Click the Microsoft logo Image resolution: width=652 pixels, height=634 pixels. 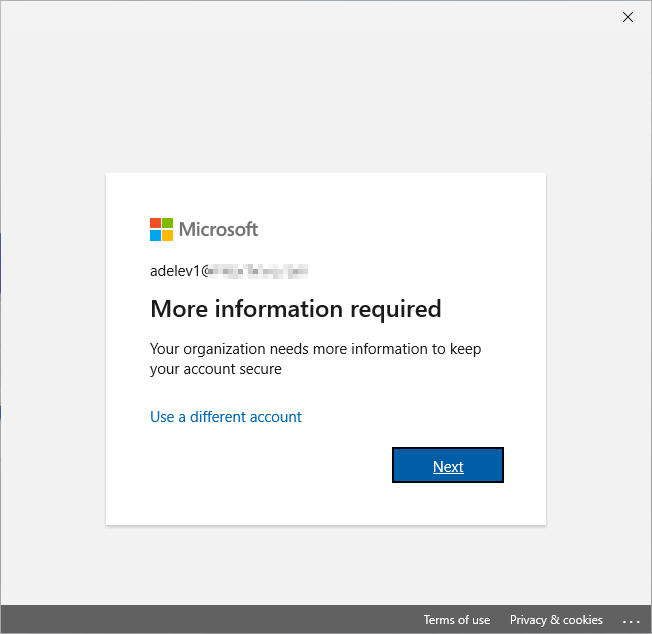click(x=204, y=229)
